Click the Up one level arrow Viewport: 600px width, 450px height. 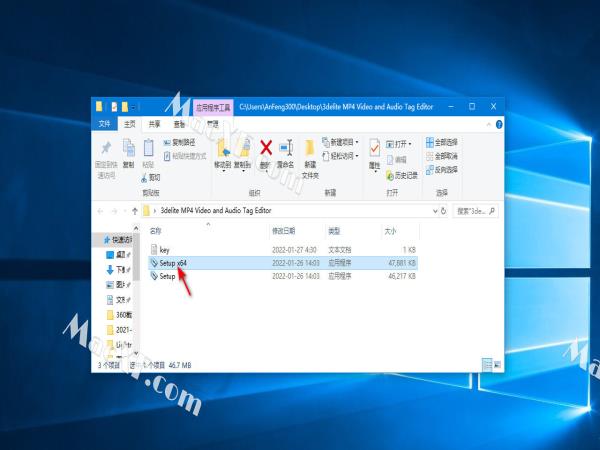(x=135, y=211)
